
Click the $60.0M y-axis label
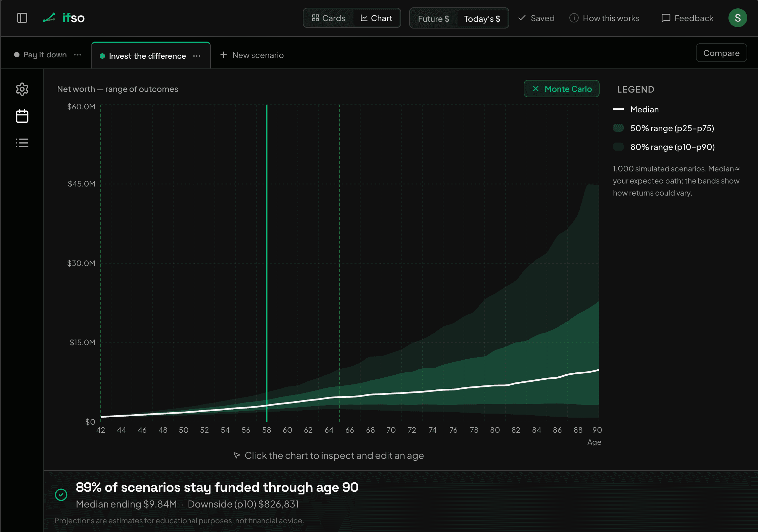tap(81, 107)
